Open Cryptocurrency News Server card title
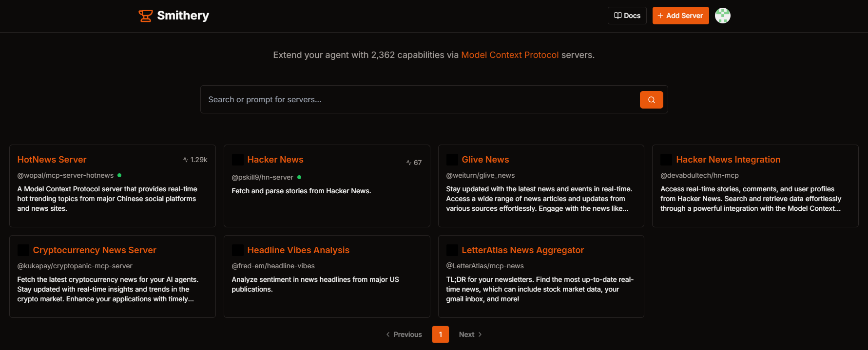This screenshot has height=350, width=868. [95, 250]
